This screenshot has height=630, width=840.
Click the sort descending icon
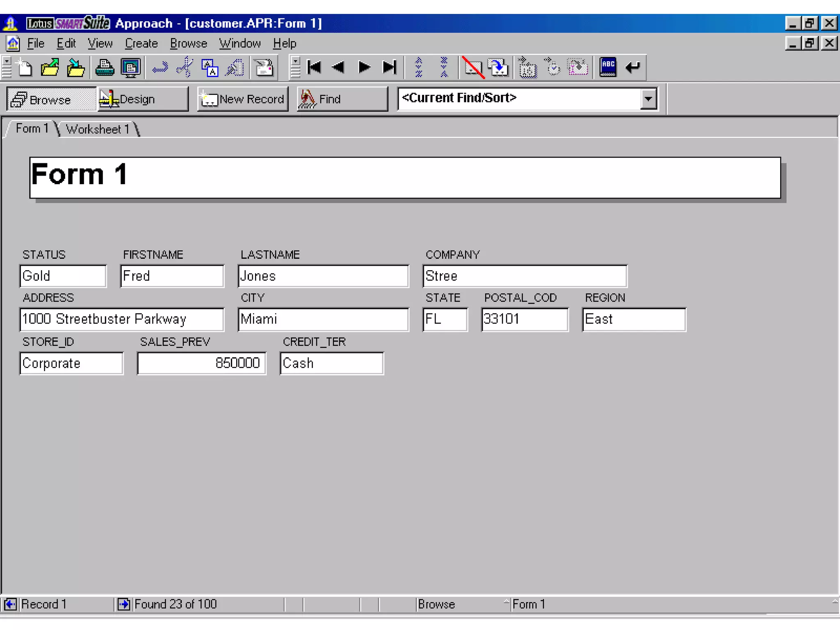444,68
